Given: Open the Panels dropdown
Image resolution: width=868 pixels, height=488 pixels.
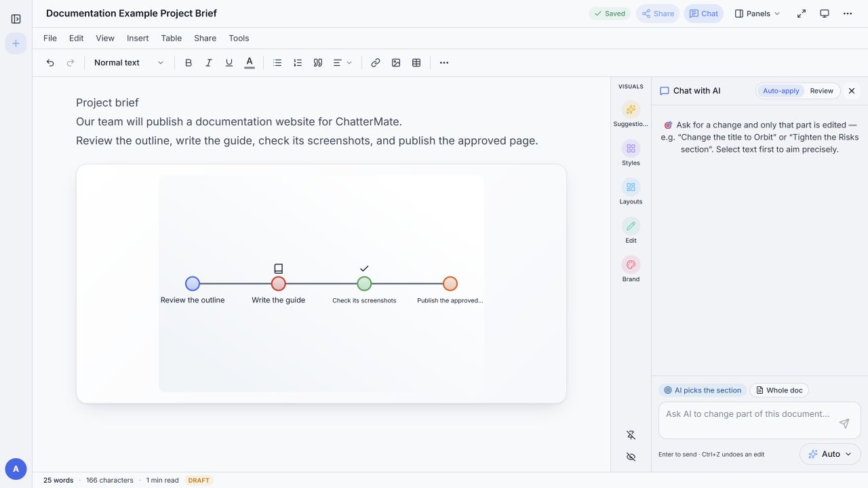Looking at the screenshot, I should 757,14.
